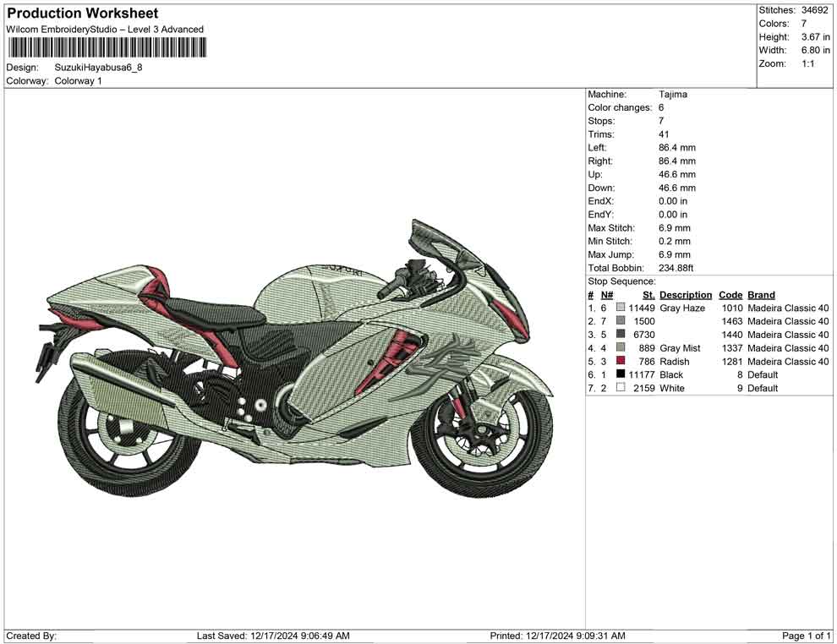Viewport: 837px width, 644px height.
Task: Click the Total Bobbin value 234.88ft
Action: point(676,267)
